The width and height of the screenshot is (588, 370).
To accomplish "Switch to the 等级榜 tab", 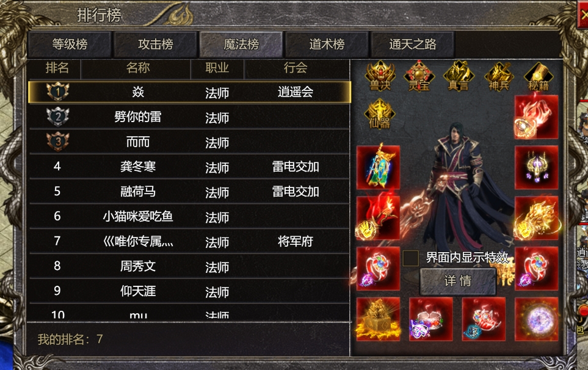I will tap(70, 44).
